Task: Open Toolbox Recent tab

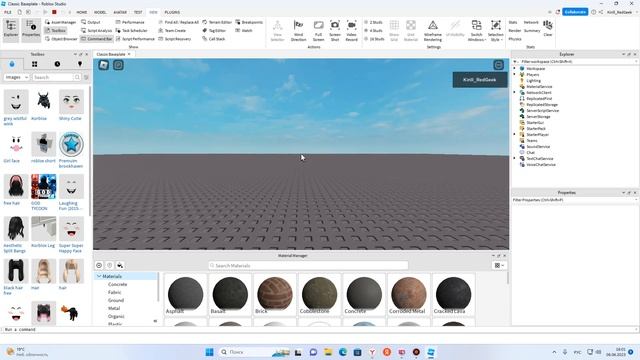Action: pos(57,64)
